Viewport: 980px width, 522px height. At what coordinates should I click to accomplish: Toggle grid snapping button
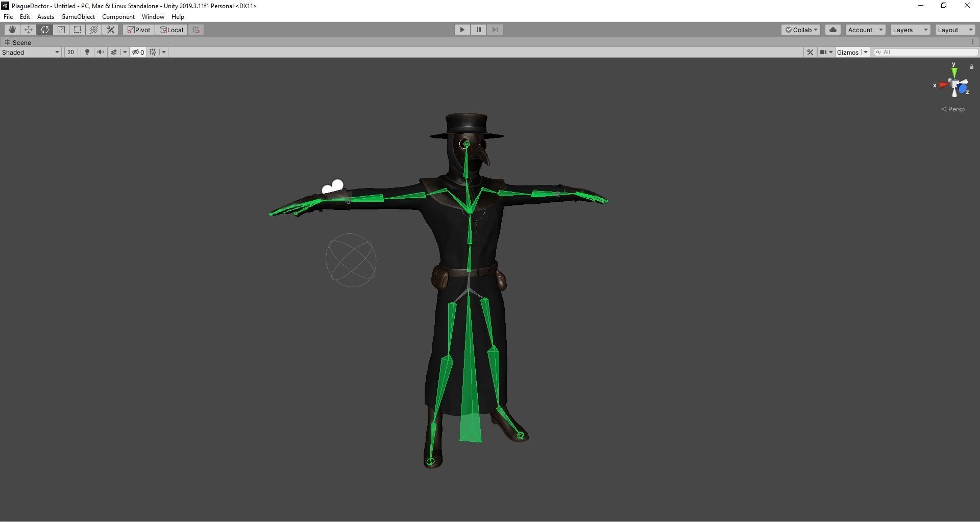coord(196,30)
